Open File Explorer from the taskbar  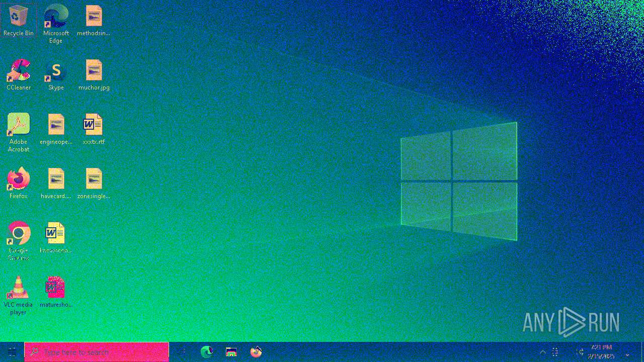[231, 352]
